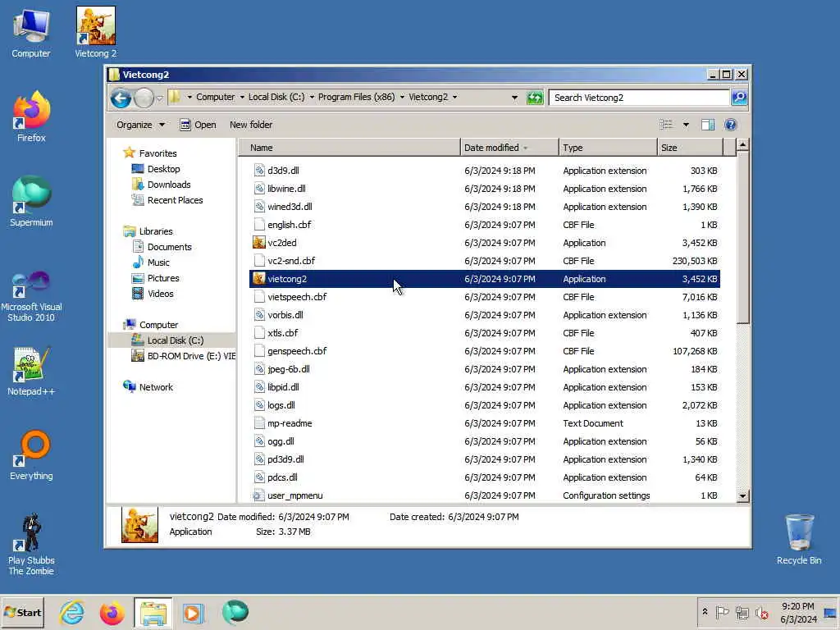The width and height of the screenshot is (840, 630).
Task: Click the search magnifier icon button
Action: (x=739, y=98)
